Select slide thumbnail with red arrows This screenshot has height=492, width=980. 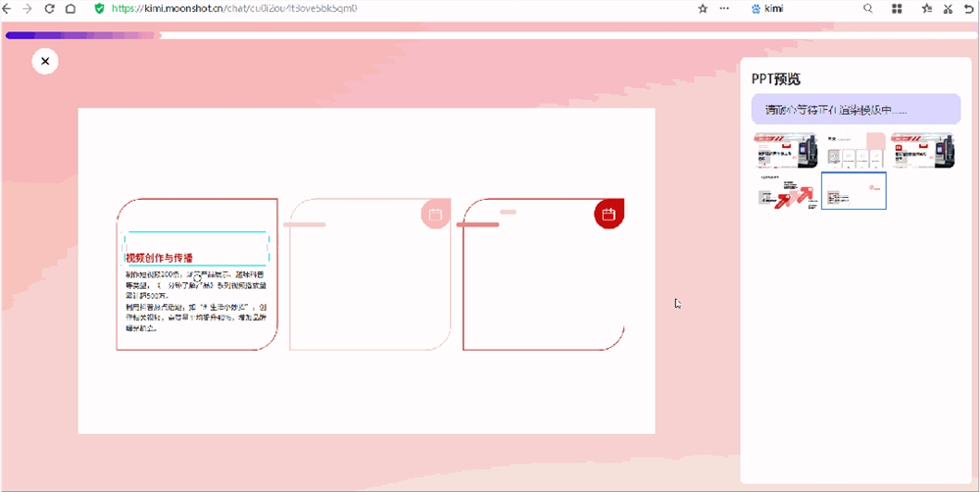(786, 191)
